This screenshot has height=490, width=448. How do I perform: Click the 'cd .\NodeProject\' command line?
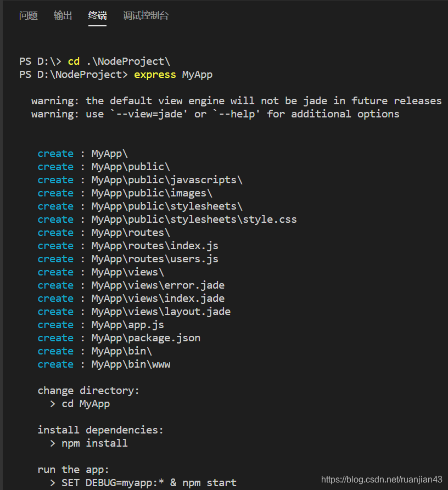(95, 61)
